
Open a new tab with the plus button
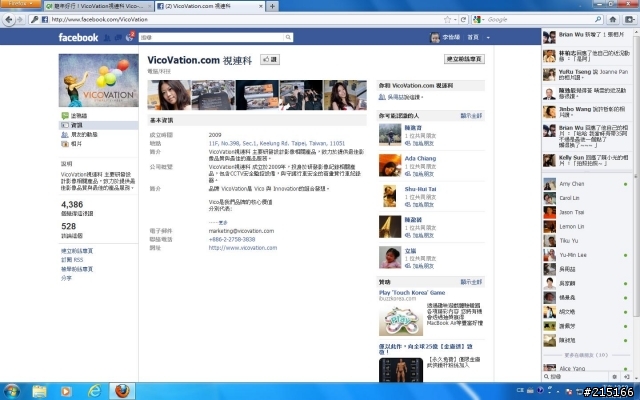tap(272, 6)
